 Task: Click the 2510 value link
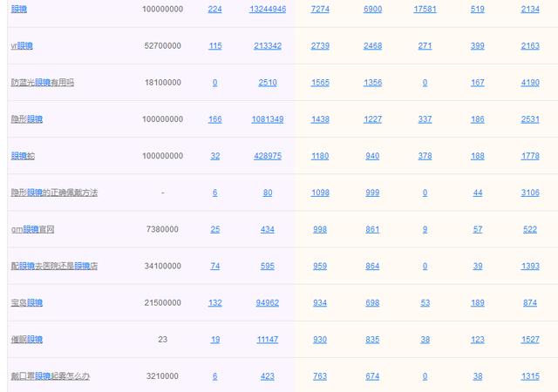click(x=268, y=83)
